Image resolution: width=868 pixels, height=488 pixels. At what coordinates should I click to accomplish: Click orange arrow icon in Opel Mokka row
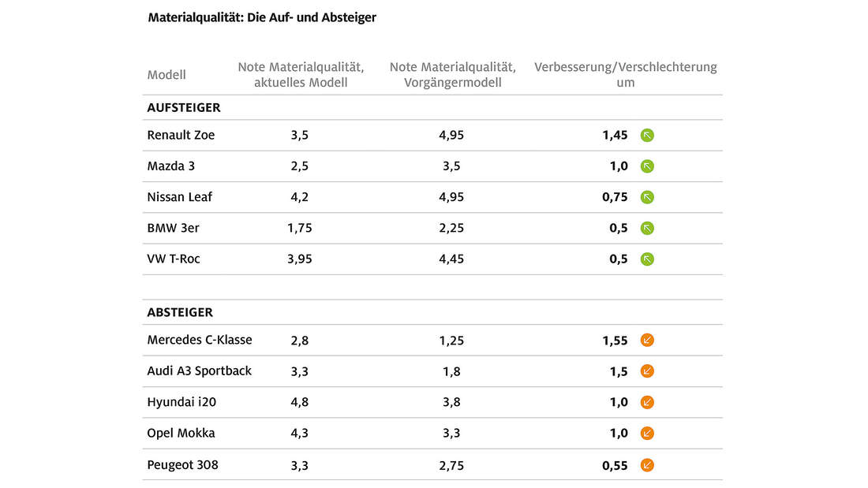[647, 433]
